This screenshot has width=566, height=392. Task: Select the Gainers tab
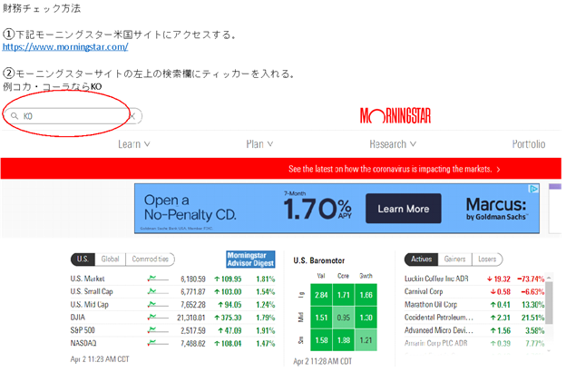[x=454, y=260]
